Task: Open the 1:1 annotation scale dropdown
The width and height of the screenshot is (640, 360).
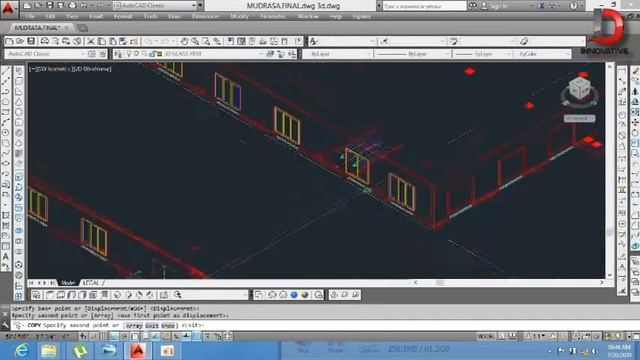Action: coord(539,336)
